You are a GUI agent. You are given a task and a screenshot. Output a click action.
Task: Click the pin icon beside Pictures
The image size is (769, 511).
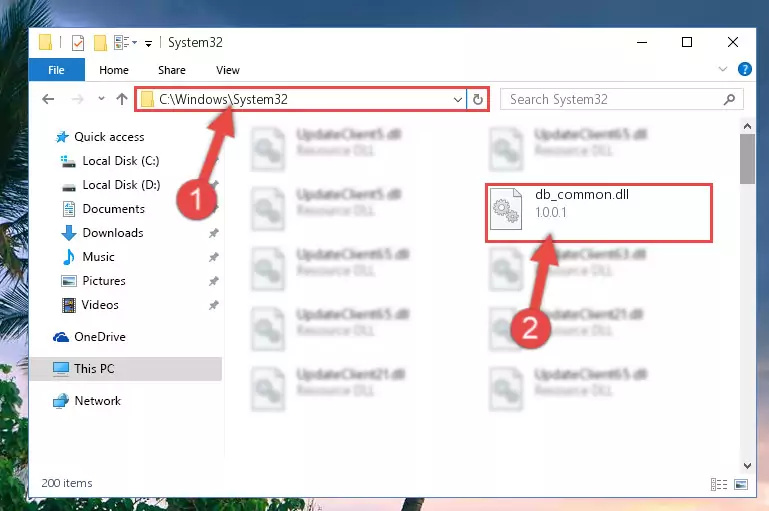[x=213, y=281]
